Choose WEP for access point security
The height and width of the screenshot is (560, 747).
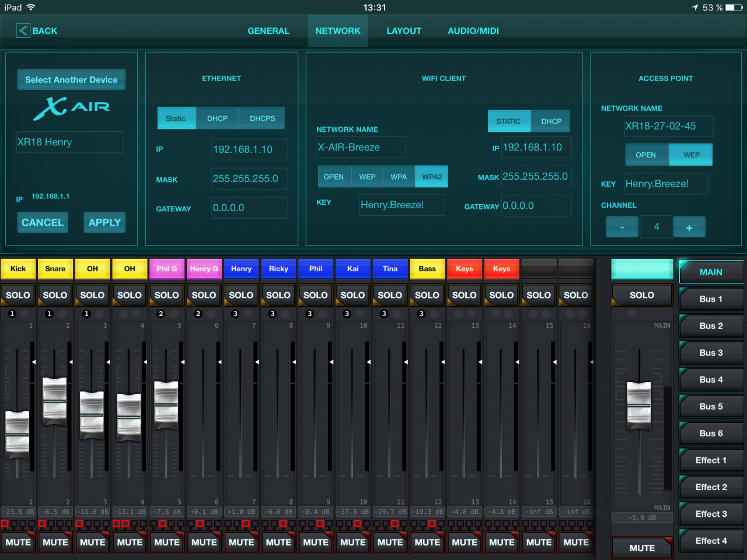pyautogui.click(x=691, y=155)
